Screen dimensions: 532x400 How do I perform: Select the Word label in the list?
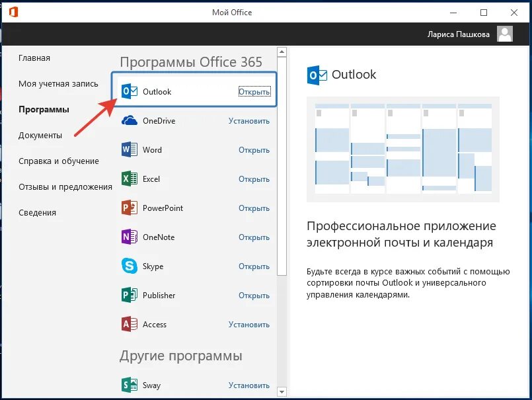[x=152, y=149]
